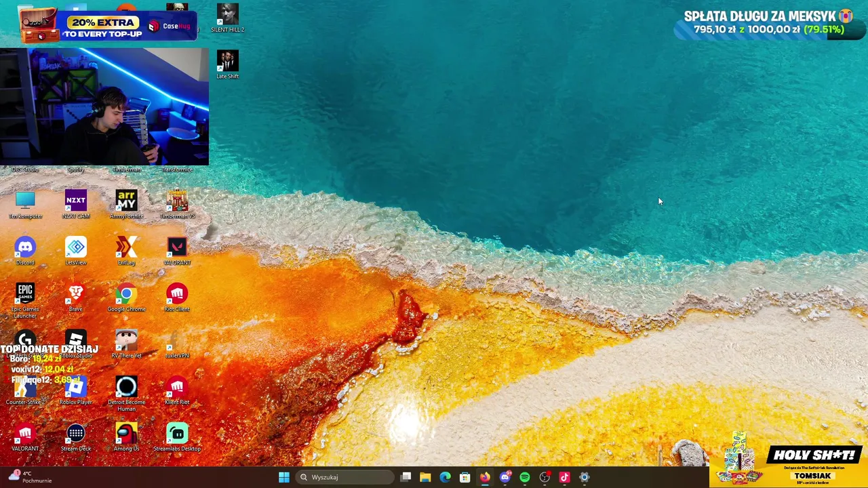This screenshot has height=488, width=868.
Task: Switch to Spotify in the taskbar
Action: coord(525,477)
